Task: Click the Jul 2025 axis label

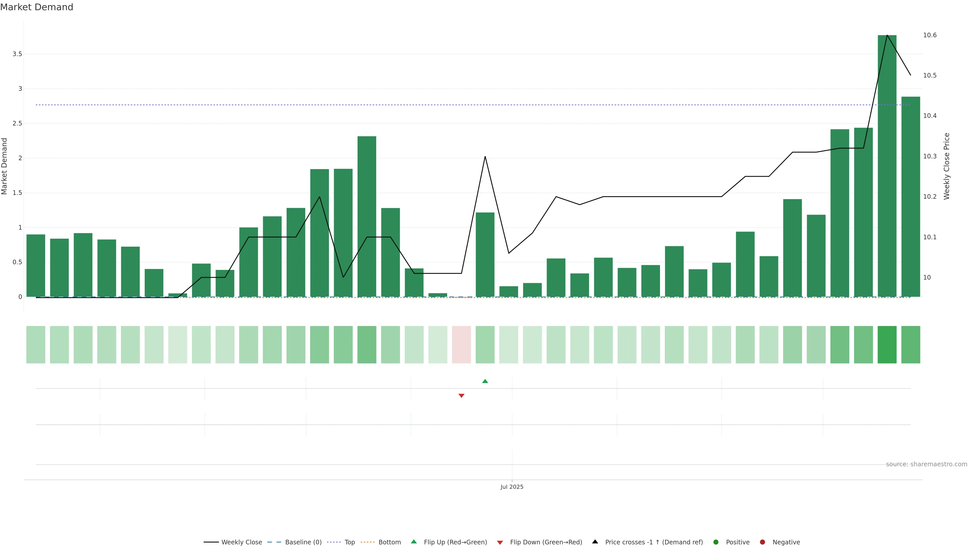Action: [512, 487]
